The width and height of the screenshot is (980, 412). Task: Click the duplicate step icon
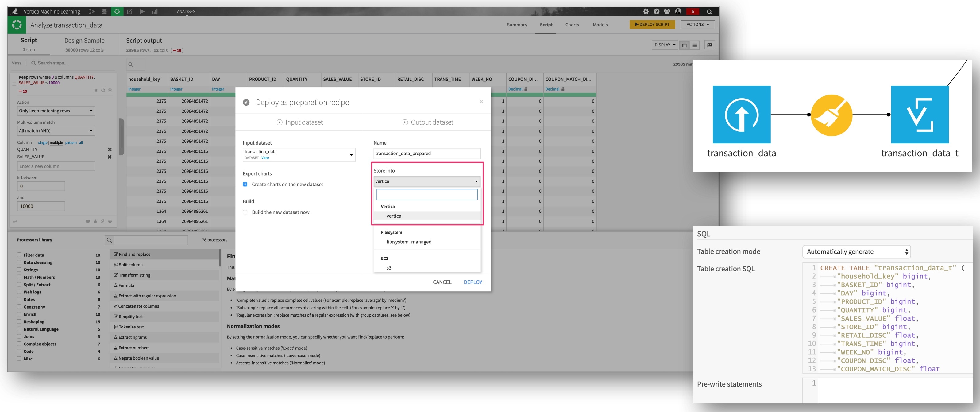(x=103, y=221)
